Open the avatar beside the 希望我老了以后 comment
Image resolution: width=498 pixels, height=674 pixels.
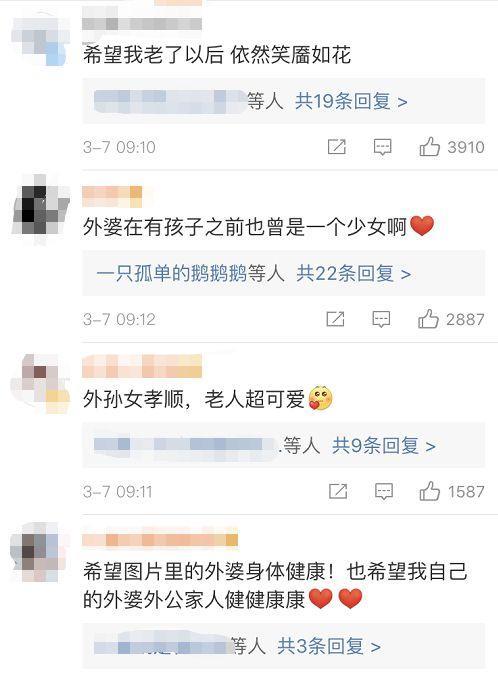point(40,40)
